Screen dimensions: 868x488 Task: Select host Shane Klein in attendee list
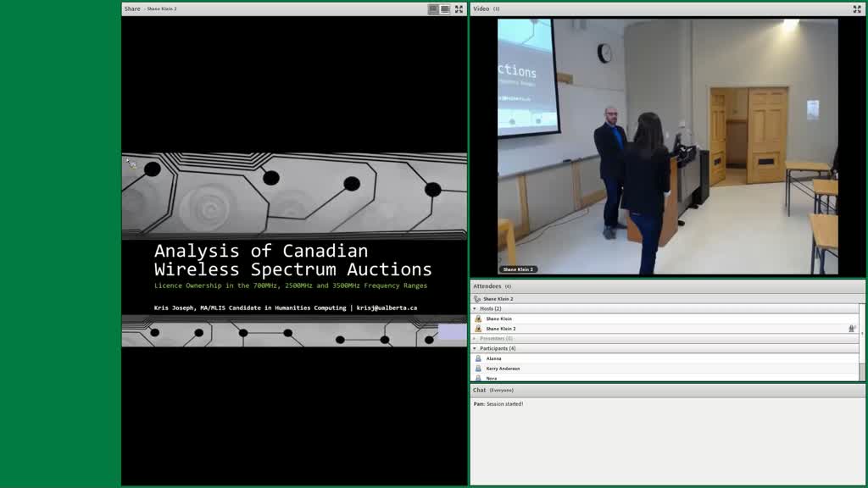pos(665,319)
